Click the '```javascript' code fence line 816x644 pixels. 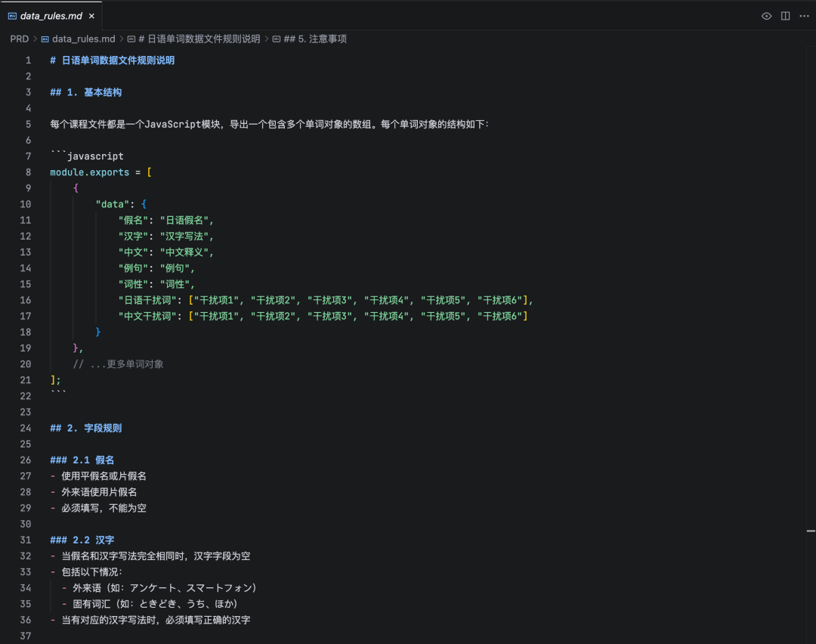pyautogui.click(x=87, y=156)
